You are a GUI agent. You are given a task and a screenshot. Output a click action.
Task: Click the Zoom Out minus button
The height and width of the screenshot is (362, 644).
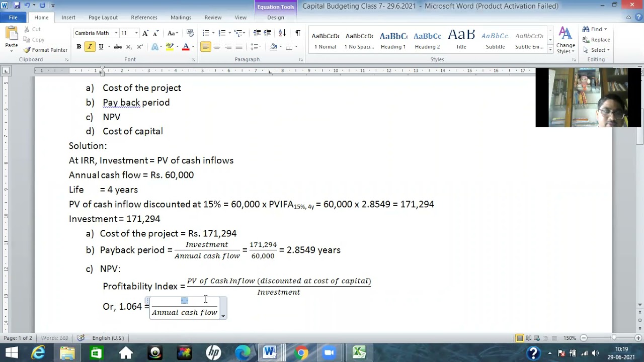tap(584, 338)
